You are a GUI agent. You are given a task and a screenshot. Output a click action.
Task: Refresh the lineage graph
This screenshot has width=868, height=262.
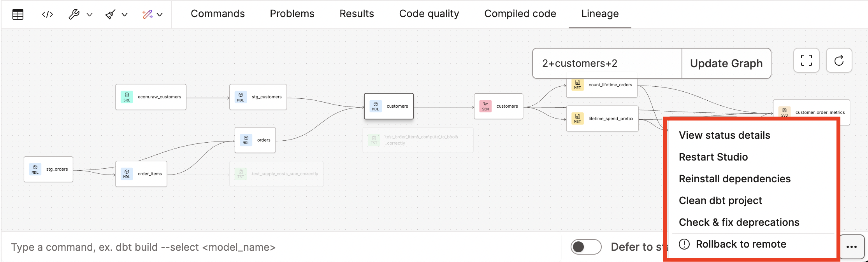(839, 60)
